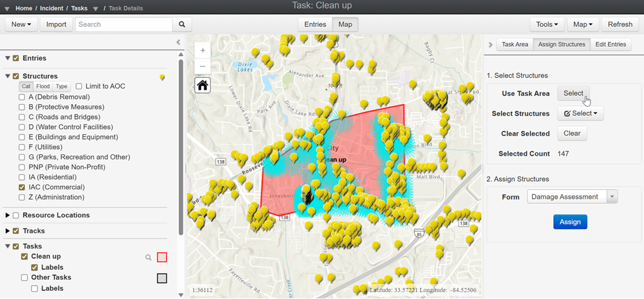
Task: Check A (Debris Removal) category
Action: pyautogui.click(x=22, y=97)
